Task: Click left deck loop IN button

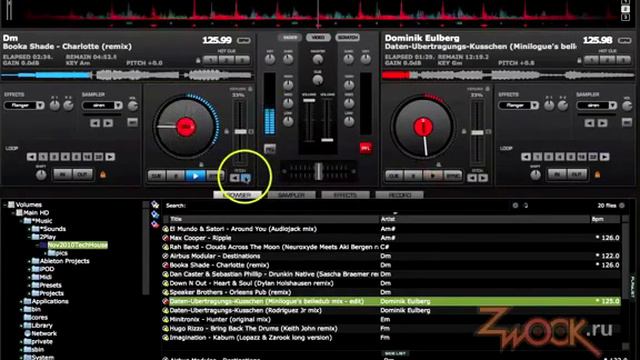Action: 63,174
